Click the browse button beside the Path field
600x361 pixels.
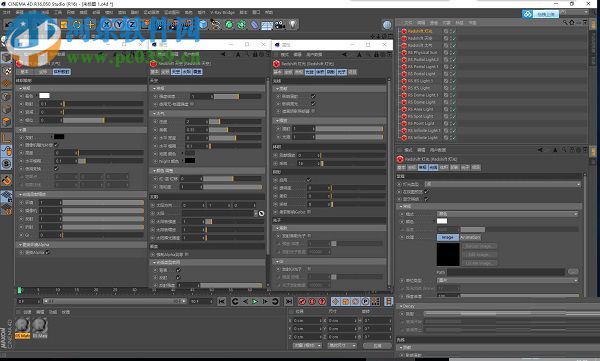click(573, 272)
